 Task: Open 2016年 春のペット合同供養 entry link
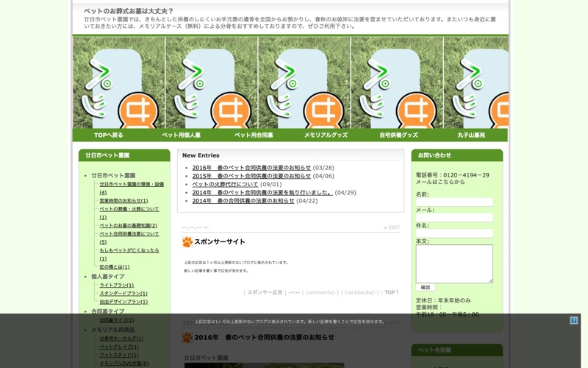coord(251,168)
